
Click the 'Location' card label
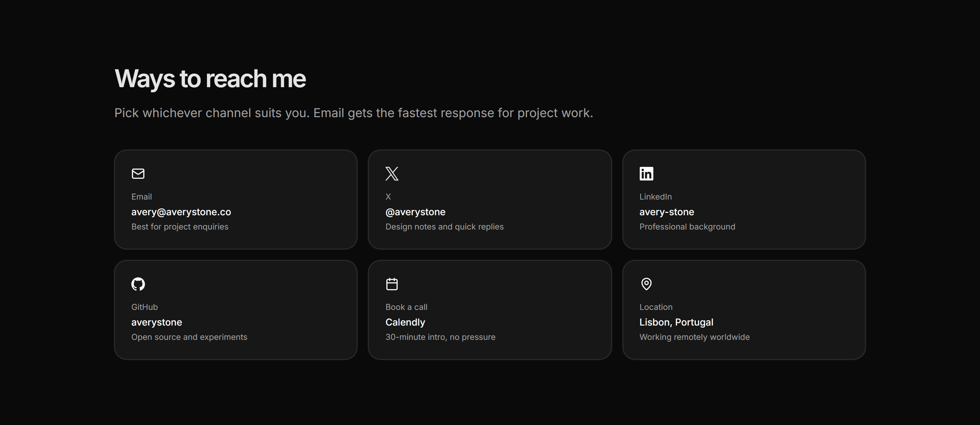click(x=656, y=307)
